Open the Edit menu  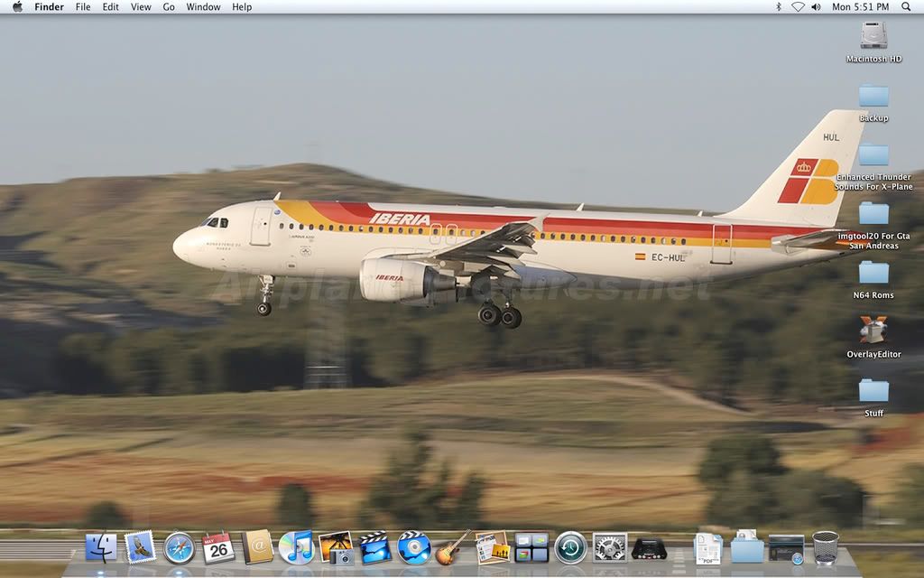click(111, 6)
